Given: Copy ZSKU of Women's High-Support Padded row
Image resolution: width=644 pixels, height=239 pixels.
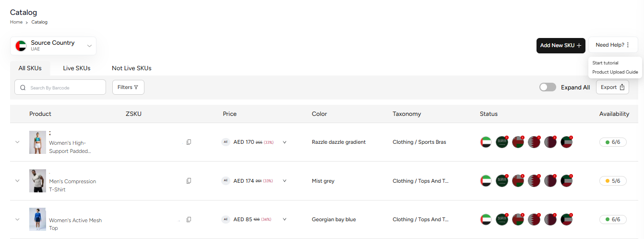Looking at the screenshot, I should pyautogui.click(x=189, y=142).
